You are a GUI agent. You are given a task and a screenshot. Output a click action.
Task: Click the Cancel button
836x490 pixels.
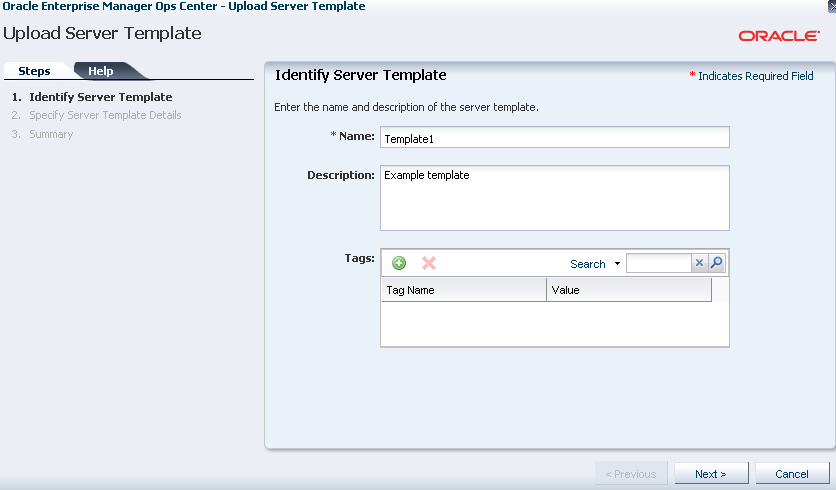tap(792, 473)
